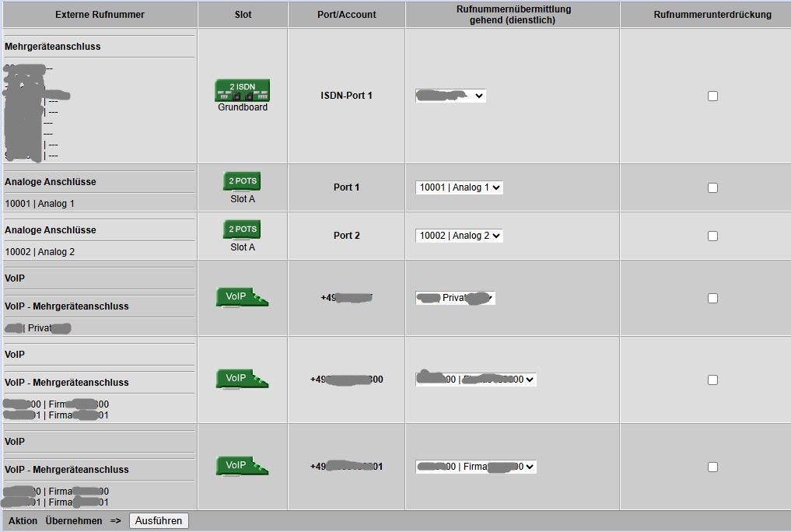Click the 2 ISDN Grundboard icon
This screenshot has width=791, height=532.
242,90
